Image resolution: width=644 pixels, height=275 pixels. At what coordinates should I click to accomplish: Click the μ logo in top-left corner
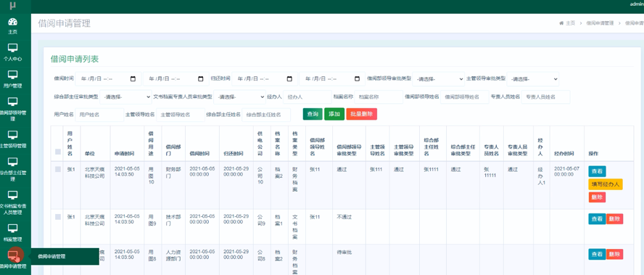[x=13, y=6]
